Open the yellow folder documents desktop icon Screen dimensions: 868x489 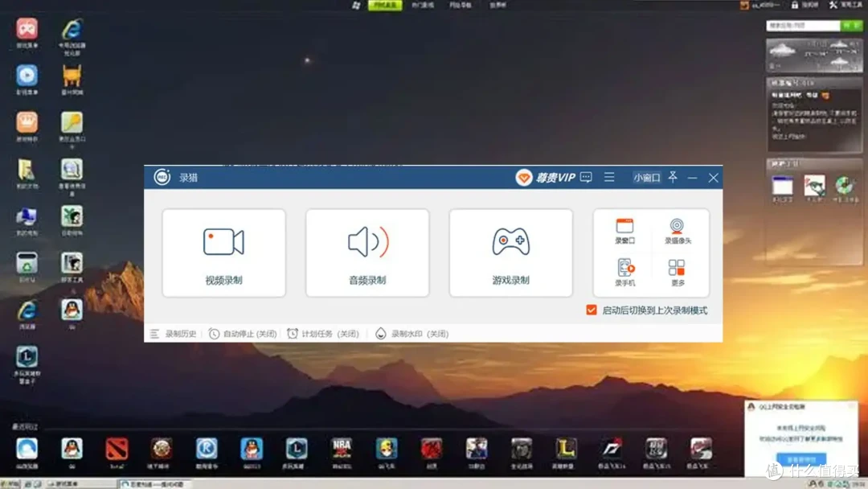(x=27, y=170)
